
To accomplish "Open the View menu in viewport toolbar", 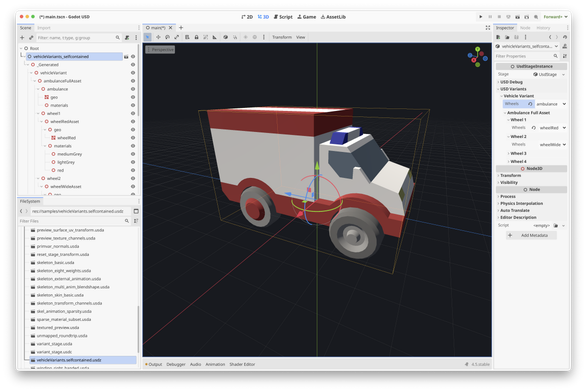I will coord(301,37).
